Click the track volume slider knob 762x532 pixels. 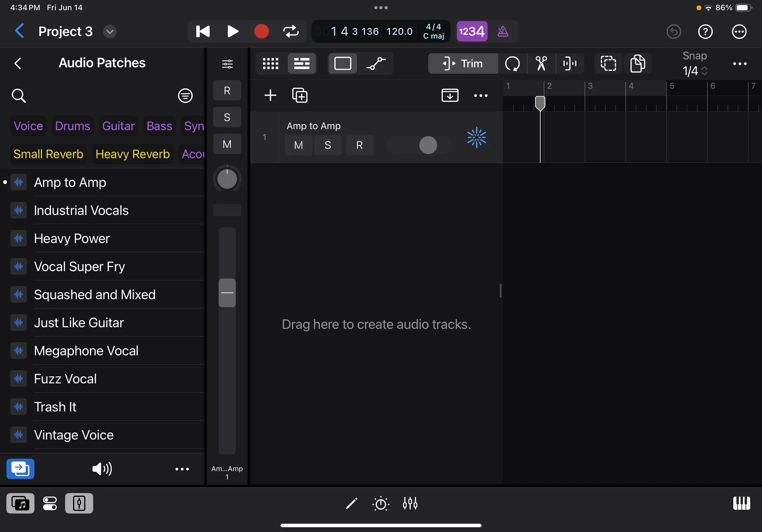coord(428,145)
